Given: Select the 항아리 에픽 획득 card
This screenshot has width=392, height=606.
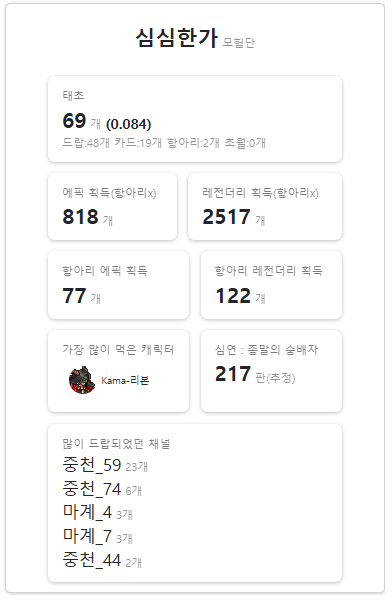Looking at the screenshot, I should pos(118,285).
